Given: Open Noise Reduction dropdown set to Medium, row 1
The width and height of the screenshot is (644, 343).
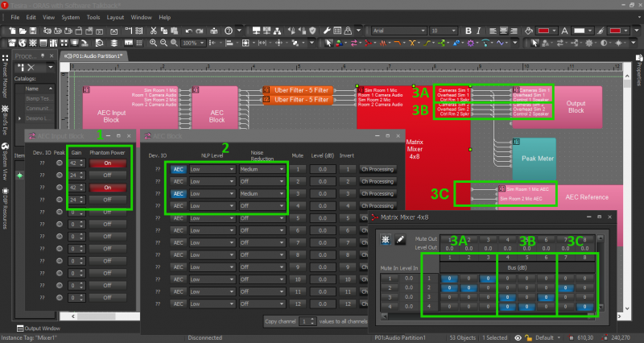Looking at the screenshot, I should [262, 169].
